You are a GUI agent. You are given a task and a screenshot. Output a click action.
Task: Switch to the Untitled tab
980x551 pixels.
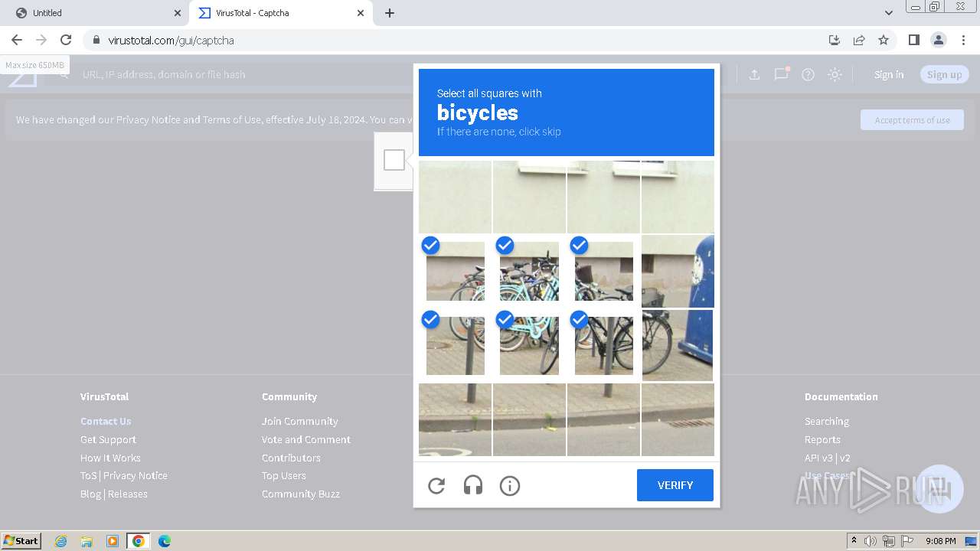point(94,13)
